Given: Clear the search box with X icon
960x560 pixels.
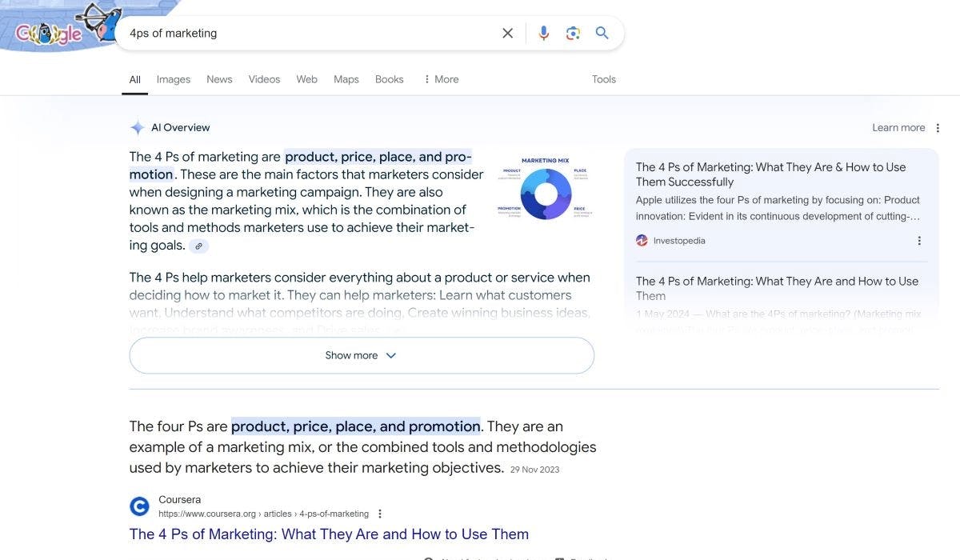Looking at the screenshot, I should pyautogui.click(x=507, y=33).
